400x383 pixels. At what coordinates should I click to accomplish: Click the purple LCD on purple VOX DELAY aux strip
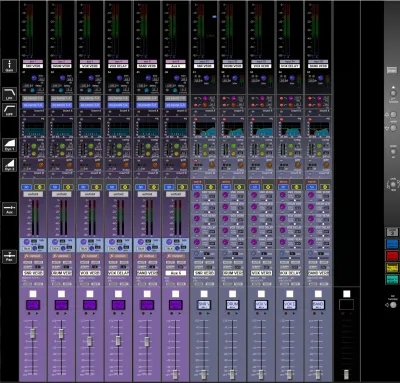click(118, 305)
